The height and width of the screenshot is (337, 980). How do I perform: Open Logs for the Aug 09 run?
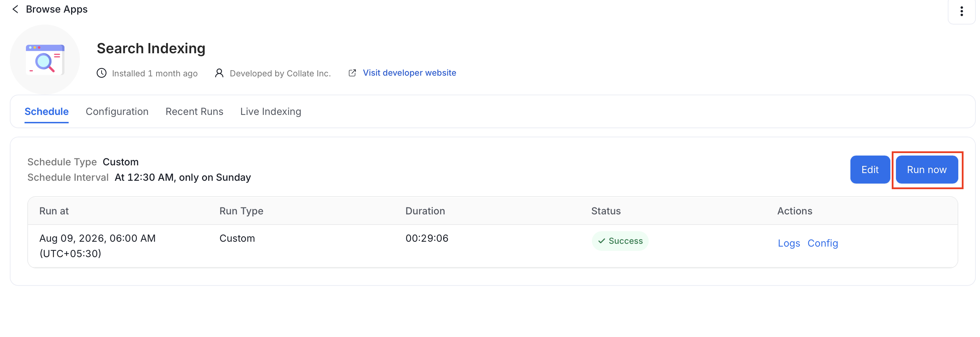[789, 243]
